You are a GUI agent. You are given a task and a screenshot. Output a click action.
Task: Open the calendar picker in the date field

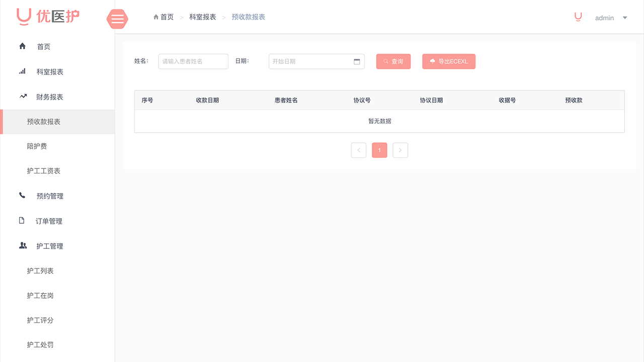point(357,61)
